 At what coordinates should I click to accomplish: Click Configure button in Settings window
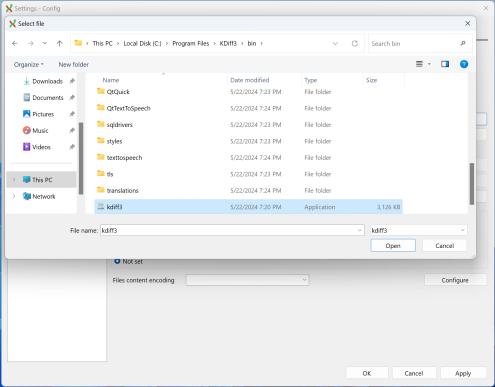(455, 280)
